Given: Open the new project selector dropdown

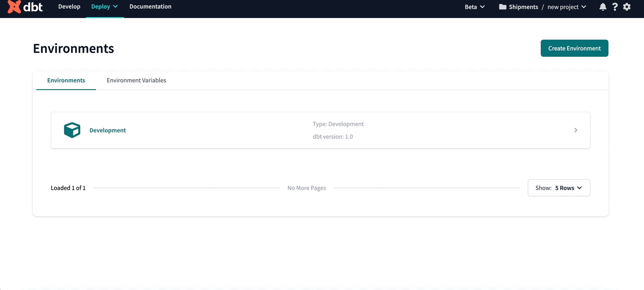Looking at the screenshot, I should coord(567,7).
